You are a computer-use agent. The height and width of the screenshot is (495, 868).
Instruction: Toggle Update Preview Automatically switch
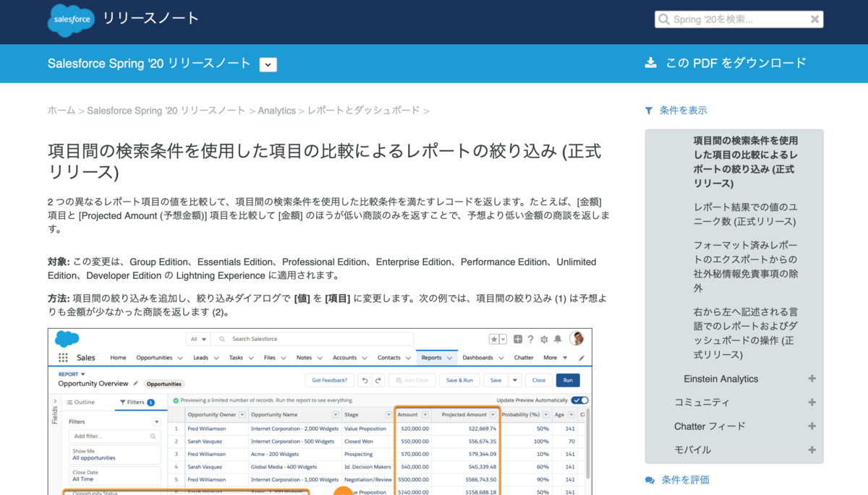579,400
